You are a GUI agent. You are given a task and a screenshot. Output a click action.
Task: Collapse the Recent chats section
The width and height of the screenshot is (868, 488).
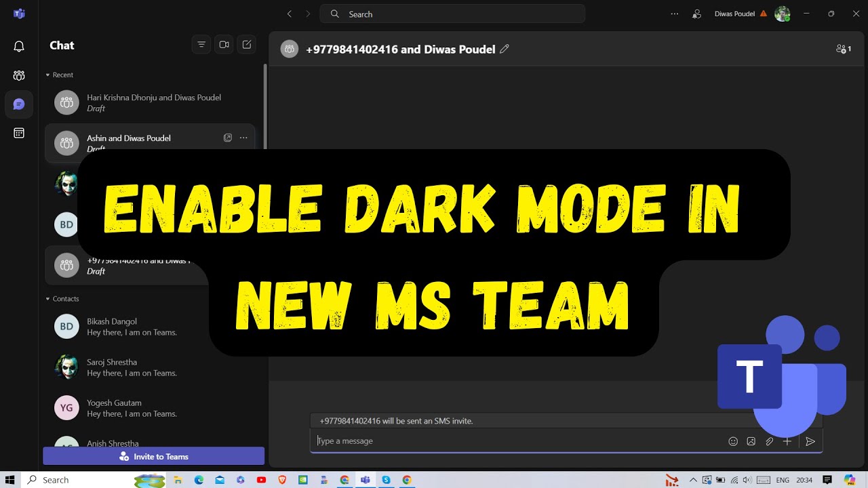[48, 75]
